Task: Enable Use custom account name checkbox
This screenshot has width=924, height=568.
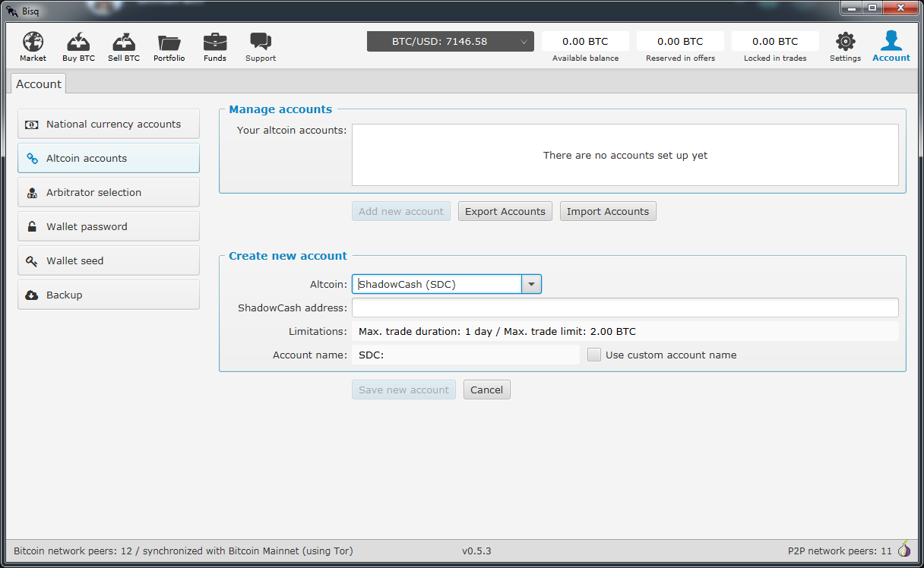Action: (594, 355)
